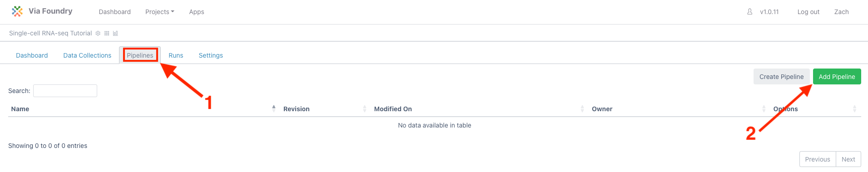The width and height of the screenshot is (868, 172).
Task: Click the grid icon beside project title
Action: pyautogui.click(x=107, y=33)
